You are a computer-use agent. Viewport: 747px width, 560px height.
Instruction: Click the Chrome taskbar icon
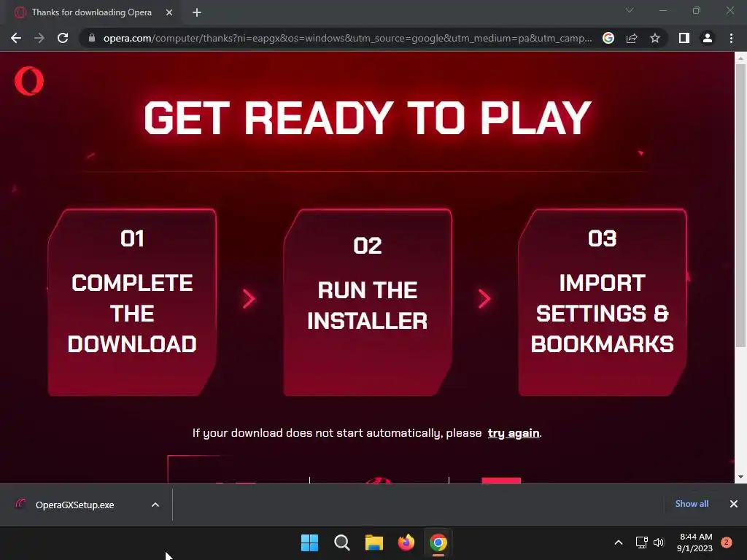(x=438, y=542)
